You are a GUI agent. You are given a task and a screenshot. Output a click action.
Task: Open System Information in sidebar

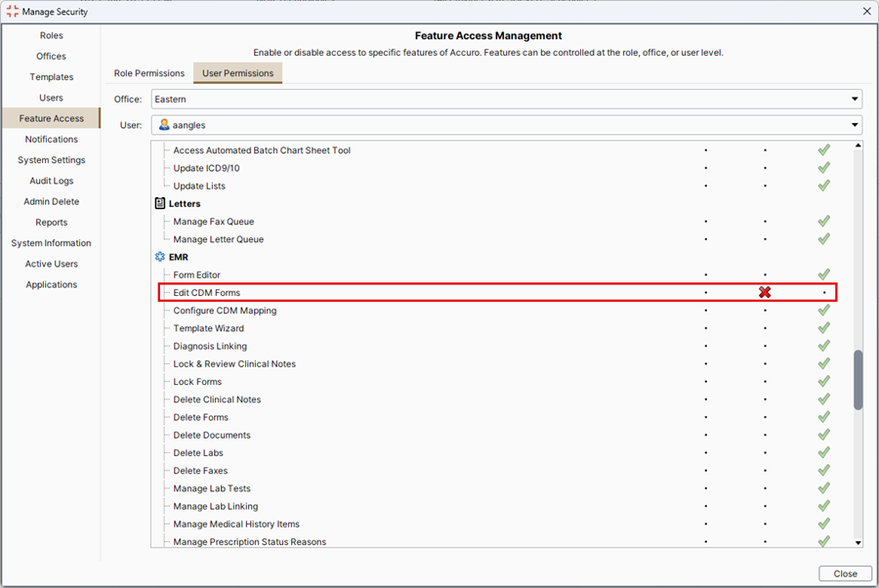(51, 242)
